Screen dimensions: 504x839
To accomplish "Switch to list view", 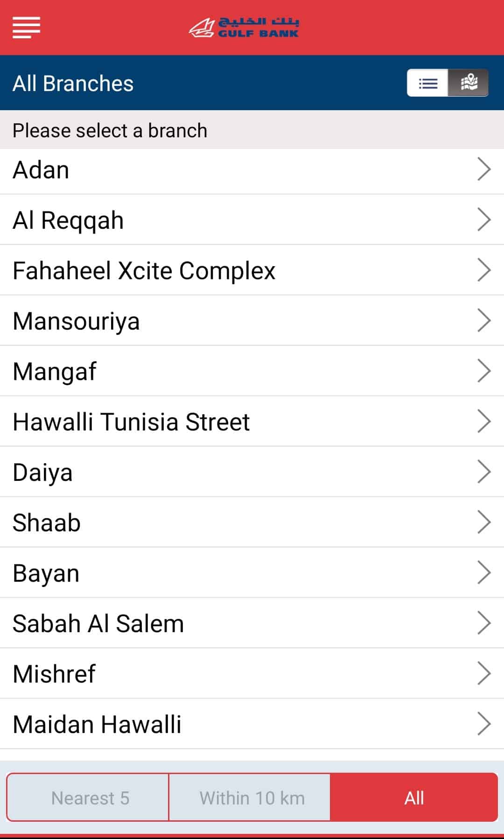I will pyautogui.click(x=427, y=83).
